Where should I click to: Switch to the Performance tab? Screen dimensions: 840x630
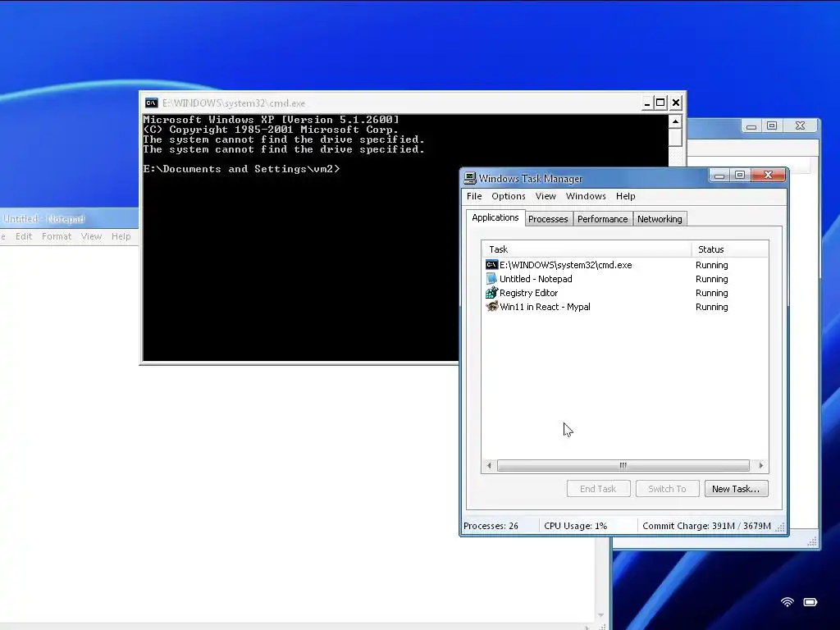tap(602, 219)
